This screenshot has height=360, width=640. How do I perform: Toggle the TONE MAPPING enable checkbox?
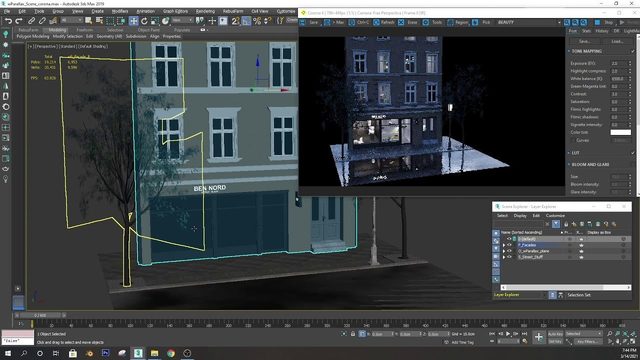(x=633, y=51)
